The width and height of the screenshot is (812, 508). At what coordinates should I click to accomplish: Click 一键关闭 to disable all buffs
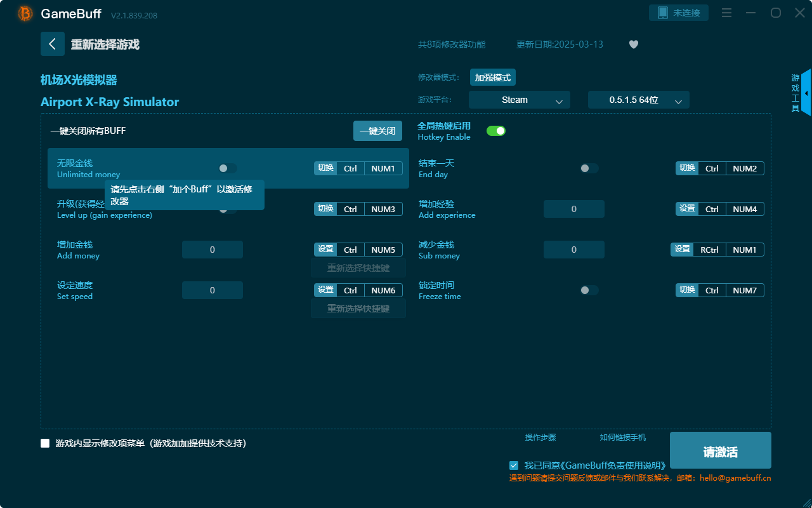(x=377, y=130)
